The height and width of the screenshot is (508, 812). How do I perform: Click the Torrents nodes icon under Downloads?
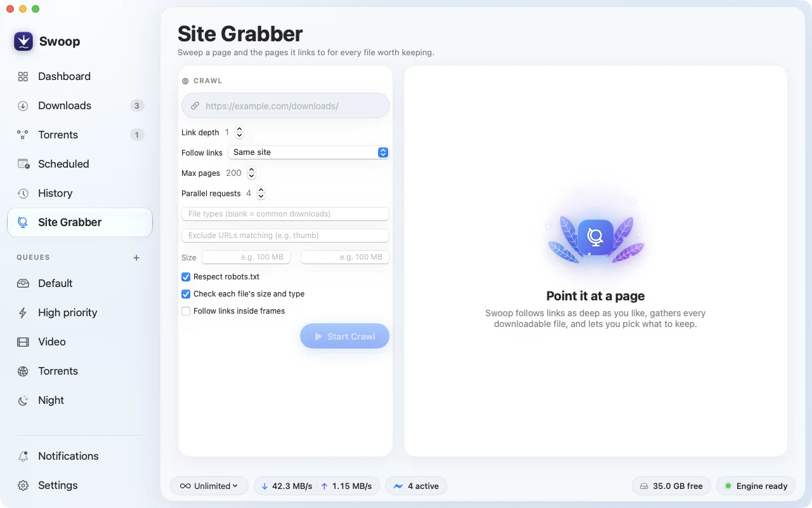pyautogui.click(x=23, y=135)
